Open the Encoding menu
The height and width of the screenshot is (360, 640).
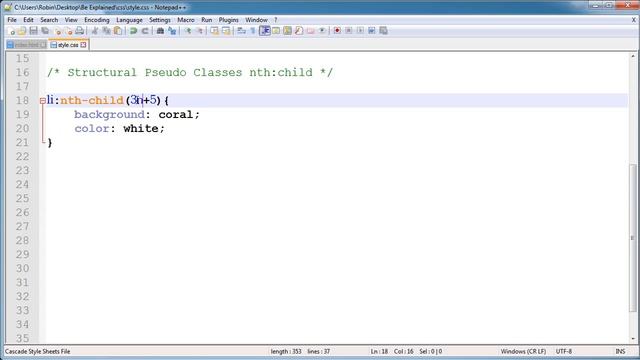pos(97,20)
